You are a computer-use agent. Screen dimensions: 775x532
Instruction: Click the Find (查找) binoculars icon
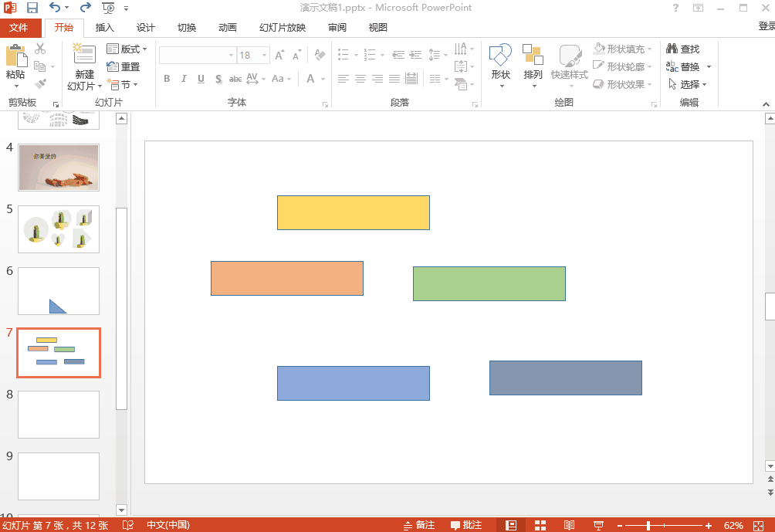tap(672, 49)
